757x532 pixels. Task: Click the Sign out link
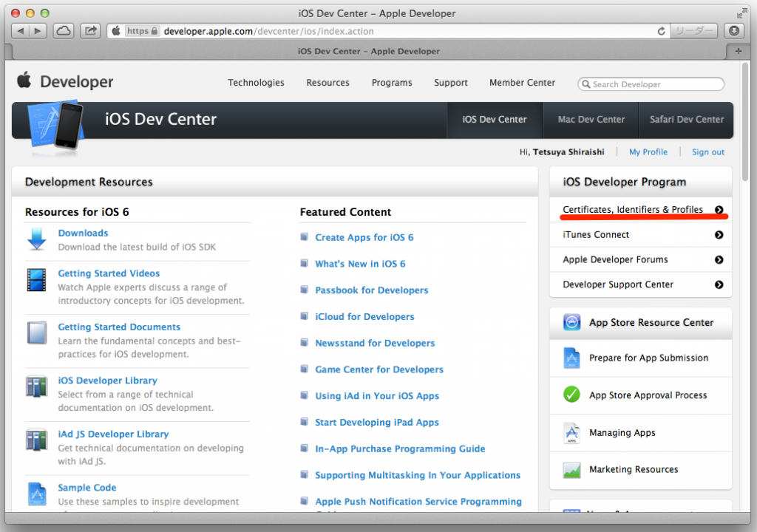[707, 152]
